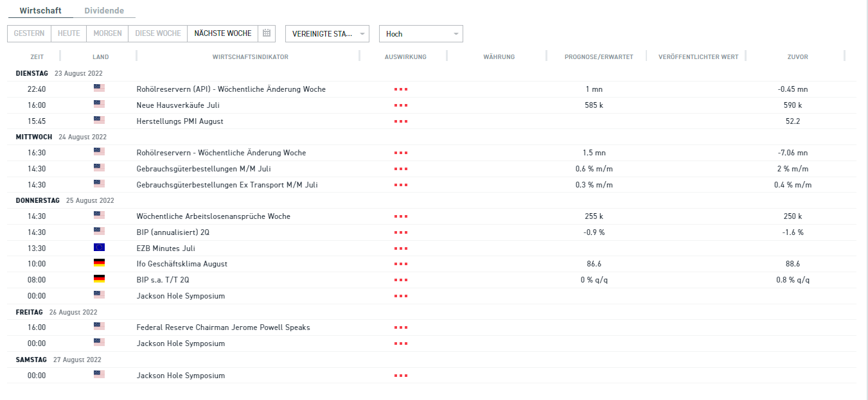This screenshot has width=868, height=400.
Task: Click the impact dots for Ifo Geschäftsklima August
Action: (x=401, y=265)
